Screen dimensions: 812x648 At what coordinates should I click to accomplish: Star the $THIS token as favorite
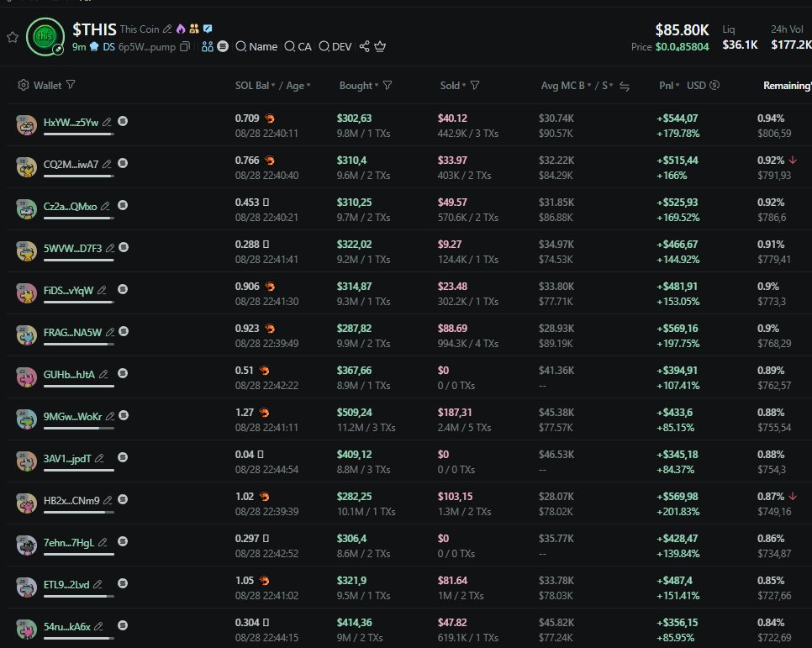pos(12,37)
